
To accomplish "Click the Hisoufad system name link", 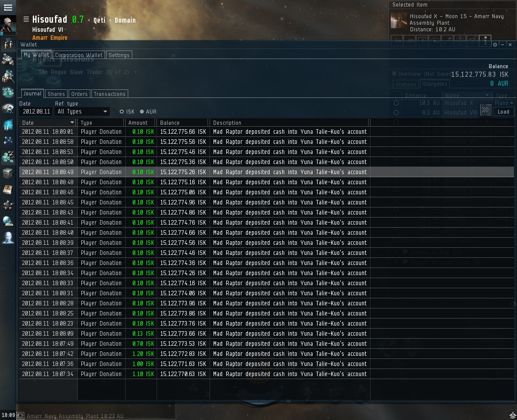I will [49, 20].
